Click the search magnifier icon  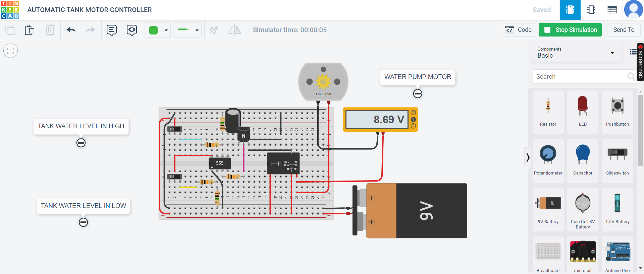coord(631,77)
